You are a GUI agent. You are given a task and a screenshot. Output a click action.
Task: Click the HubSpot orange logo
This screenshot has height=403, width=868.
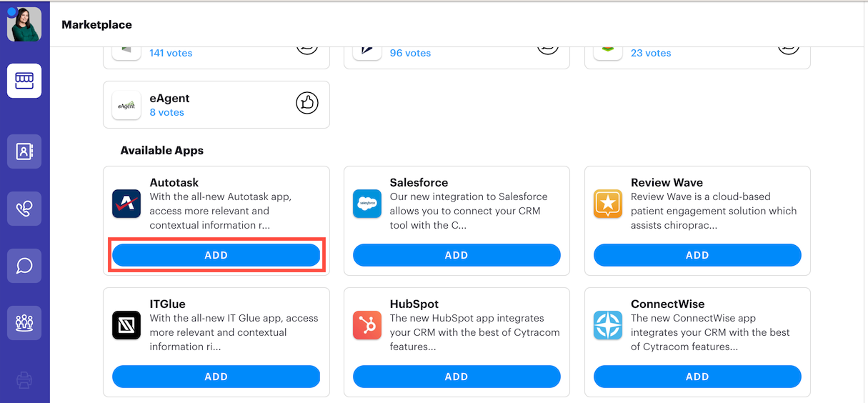click(367, 325)
